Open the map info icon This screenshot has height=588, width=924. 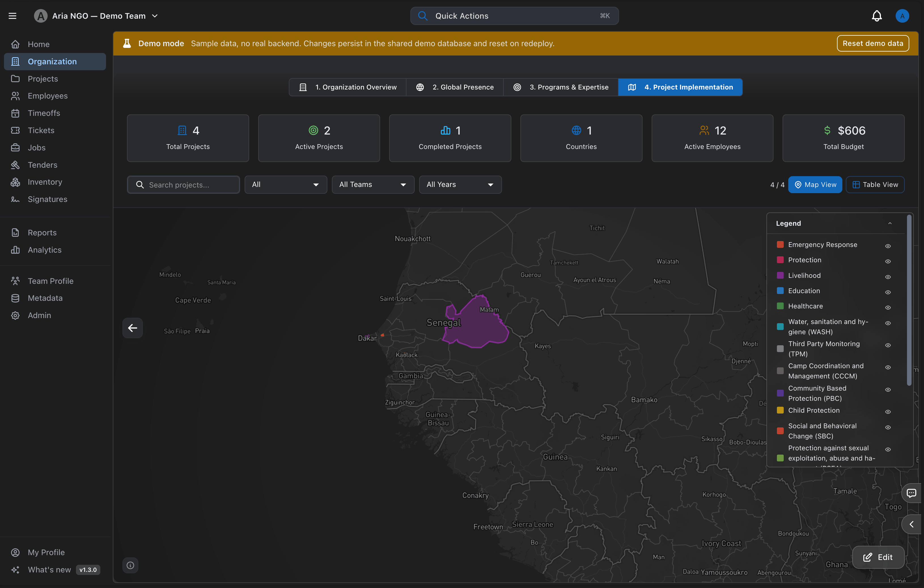coord(130,565)
